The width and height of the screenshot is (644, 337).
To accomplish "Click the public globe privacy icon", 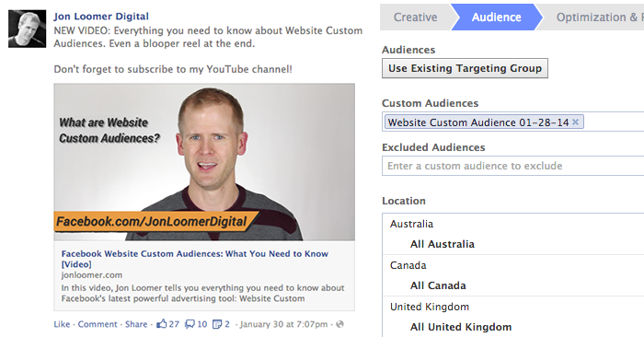I will pyautogui.click(x=339, y=324).
